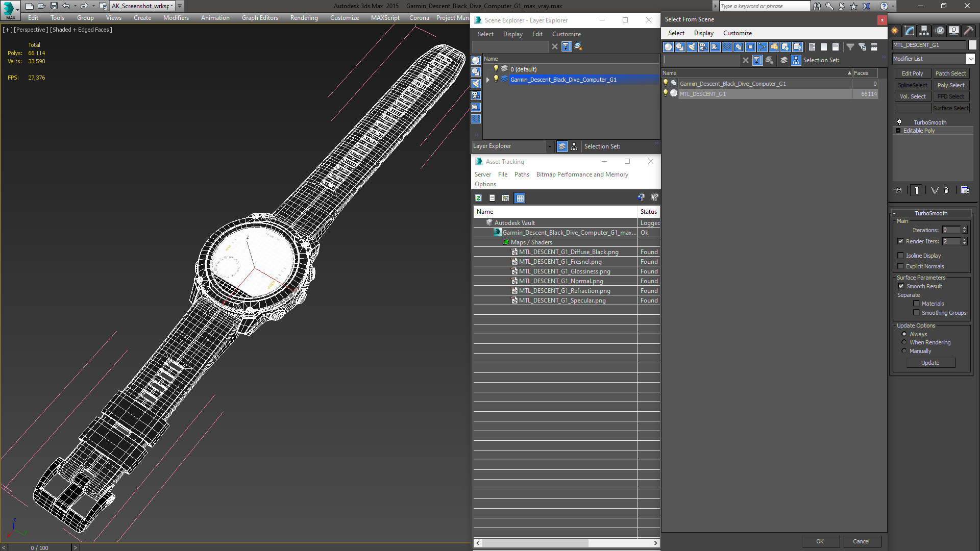
Task: Click Sort by Hierarchy icon in Select From Scene
Action: pos(796,60)
